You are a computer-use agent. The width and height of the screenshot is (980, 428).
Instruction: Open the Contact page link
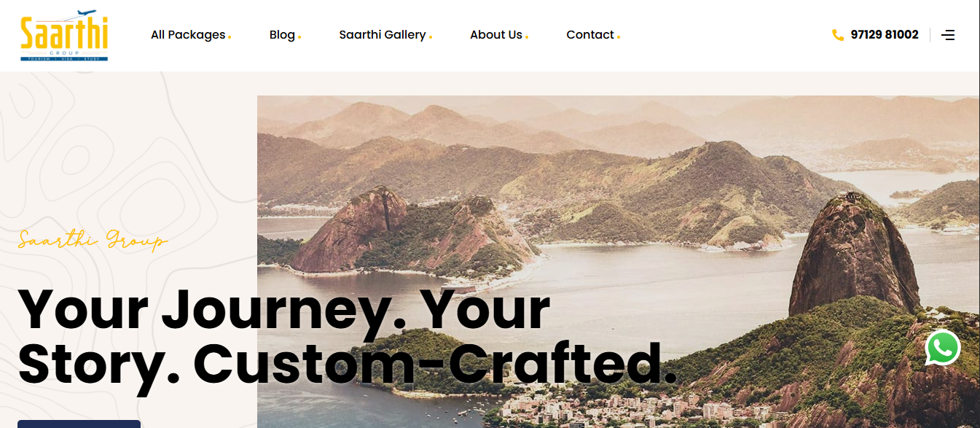590,35
